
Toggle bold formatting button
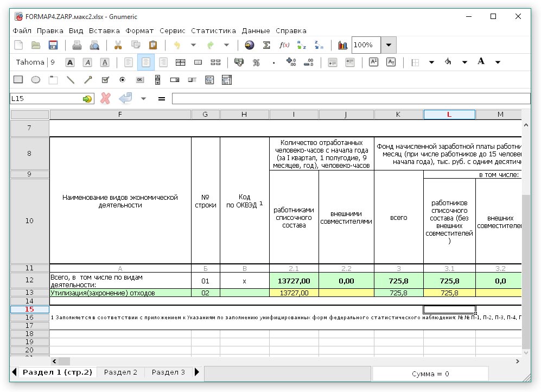[x=70, y=62]
